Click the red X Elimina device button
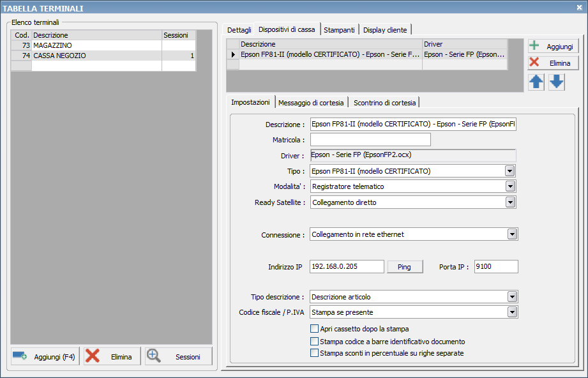The width and height of the screenshot is (588, 378). click(553, 63)
